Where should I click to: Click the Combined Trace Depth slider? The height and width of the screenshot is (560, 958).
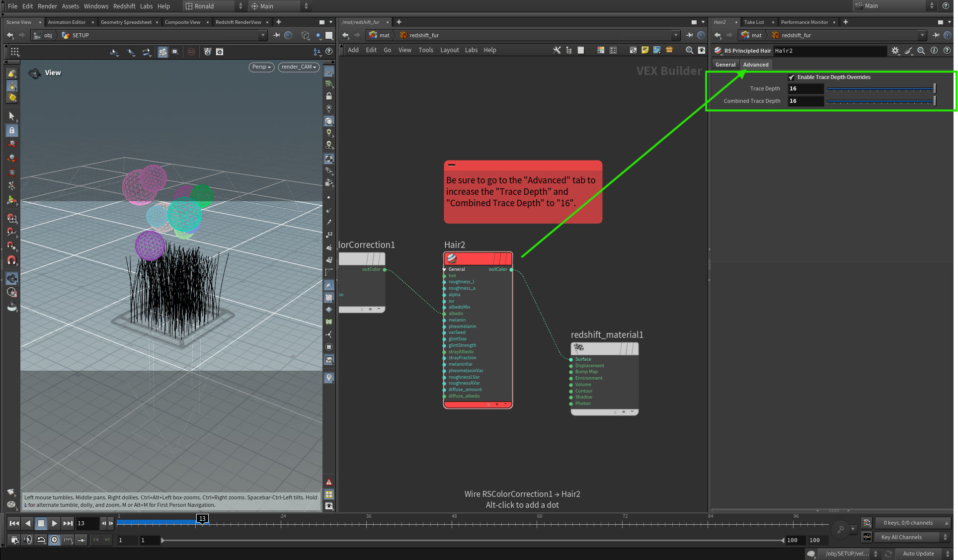[x=880, y=101]
